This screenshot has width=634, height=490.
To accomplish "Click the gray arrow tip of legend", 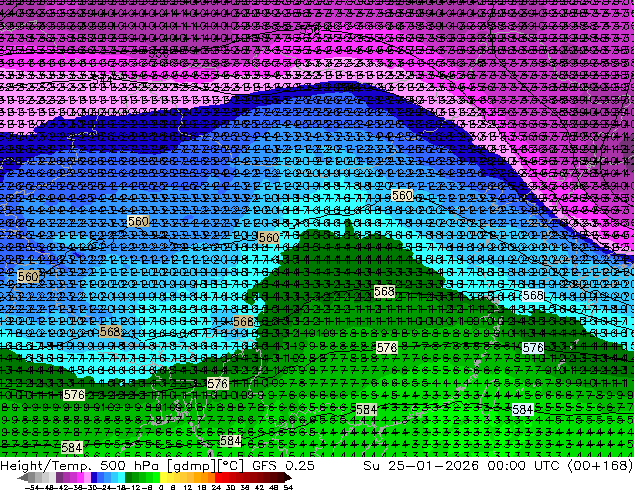I will 23,478.
